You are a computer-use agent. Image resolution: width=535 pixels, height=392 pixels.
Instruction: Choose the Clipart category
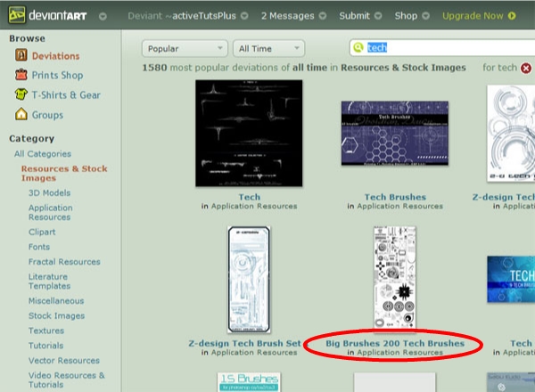click(x=42, y=232)
